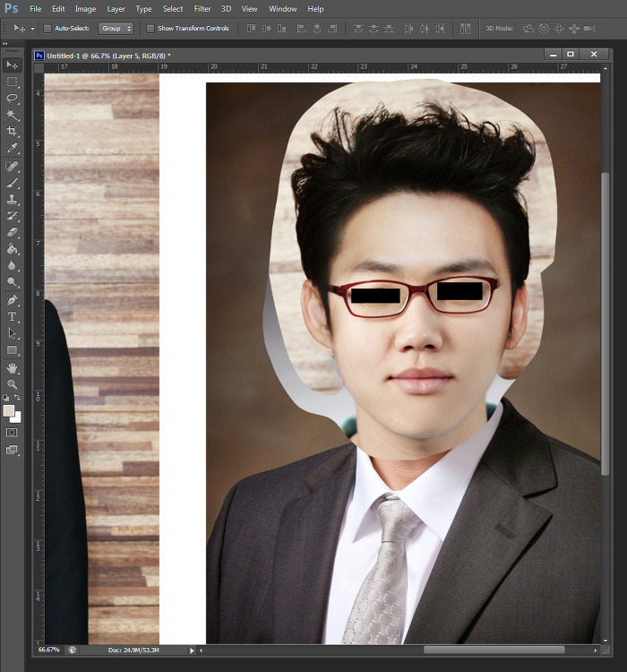627x672 pixels.
Task: Activate the Horizontal Type tool
Action: point(13,316)
